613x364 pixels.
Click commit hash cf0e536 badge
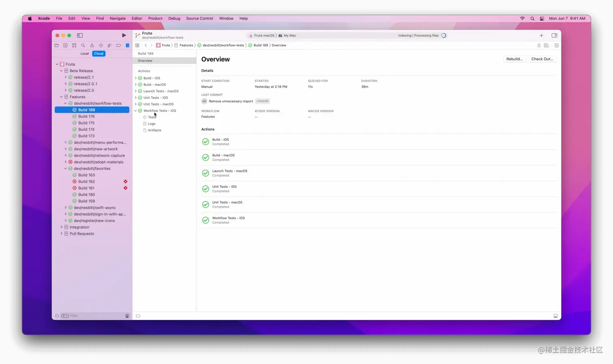262,101
